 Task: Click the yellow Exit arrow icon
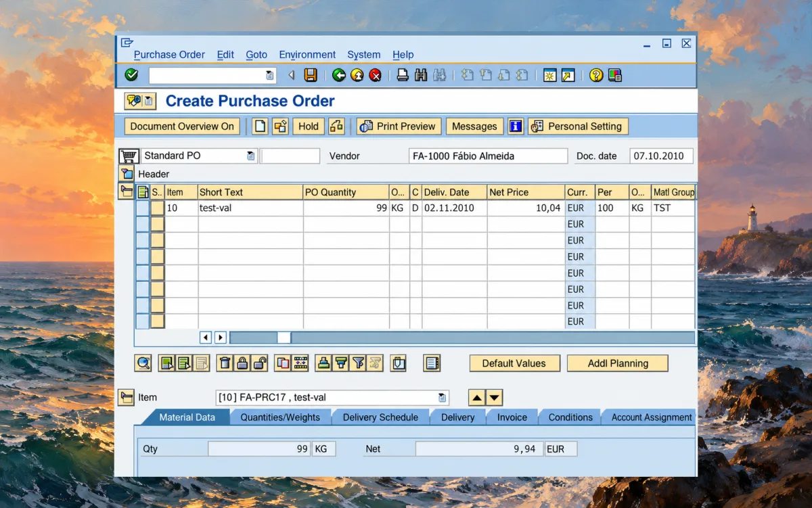[357, 75]
